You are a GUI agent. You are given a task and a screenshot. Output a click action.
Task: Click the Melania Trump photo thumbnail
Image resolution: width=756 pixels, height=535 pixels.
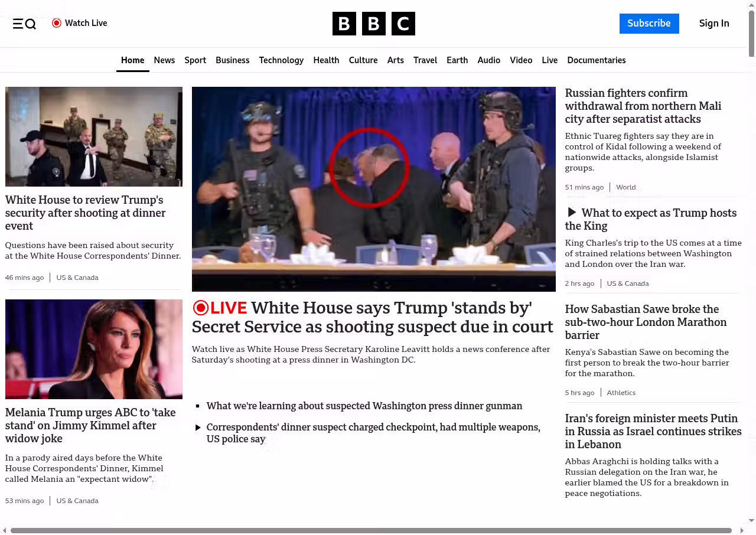[x=94, y=349]
